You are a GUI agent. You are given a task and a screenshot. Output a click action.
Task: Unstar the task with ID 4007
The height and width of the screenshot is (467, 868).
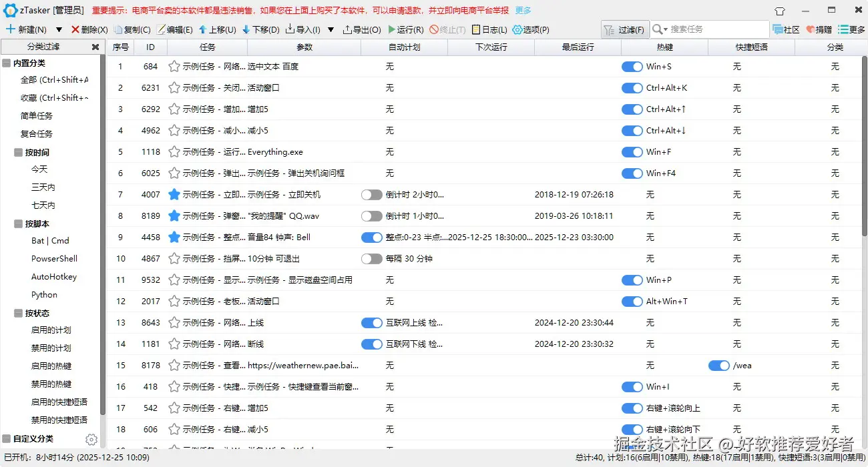point(174,195)
